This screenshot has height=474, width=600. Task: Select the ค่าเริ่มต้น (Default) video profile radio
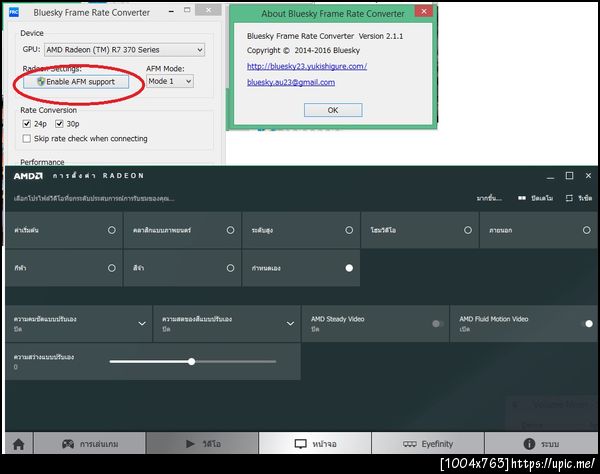112,230
